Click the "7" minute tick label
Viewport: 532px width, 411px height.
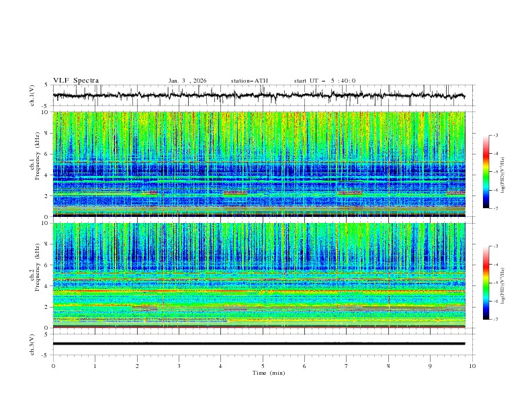tap(347, 366)
